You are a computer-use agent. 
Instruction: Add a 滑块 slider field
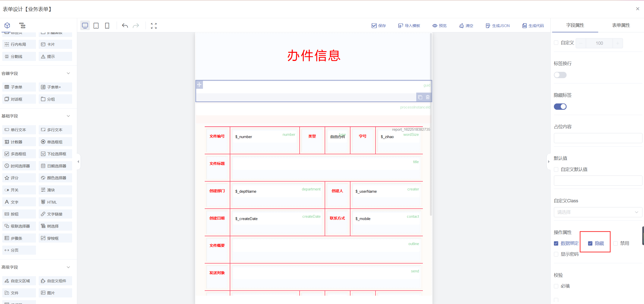(55, 190)
